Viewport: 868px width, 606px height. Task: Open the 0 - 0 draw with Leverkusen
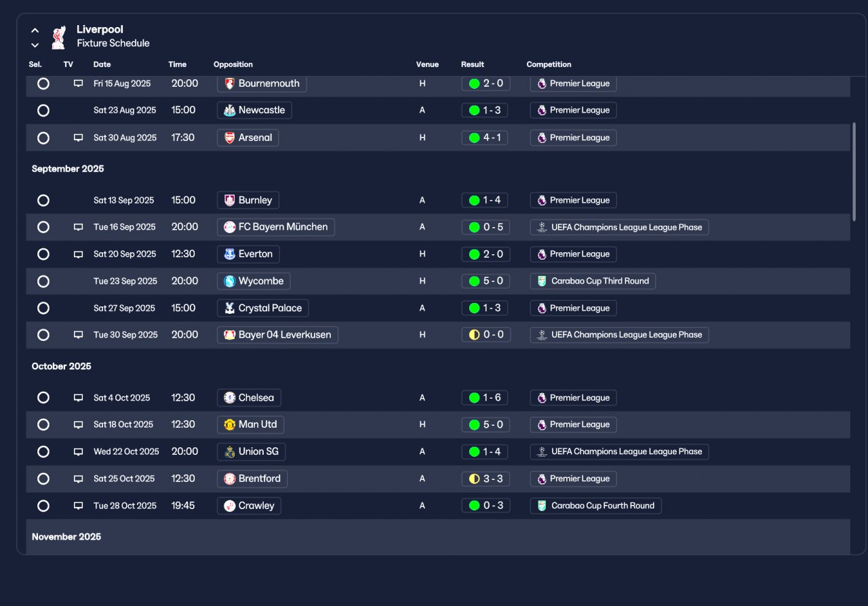tap(486, 335)
